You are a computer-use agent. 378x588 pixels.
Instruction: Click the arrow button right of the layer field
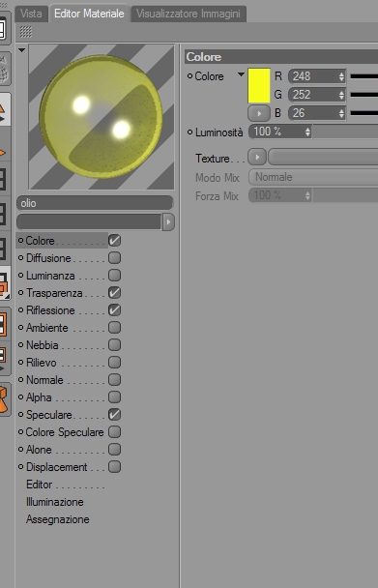(168, 222)
